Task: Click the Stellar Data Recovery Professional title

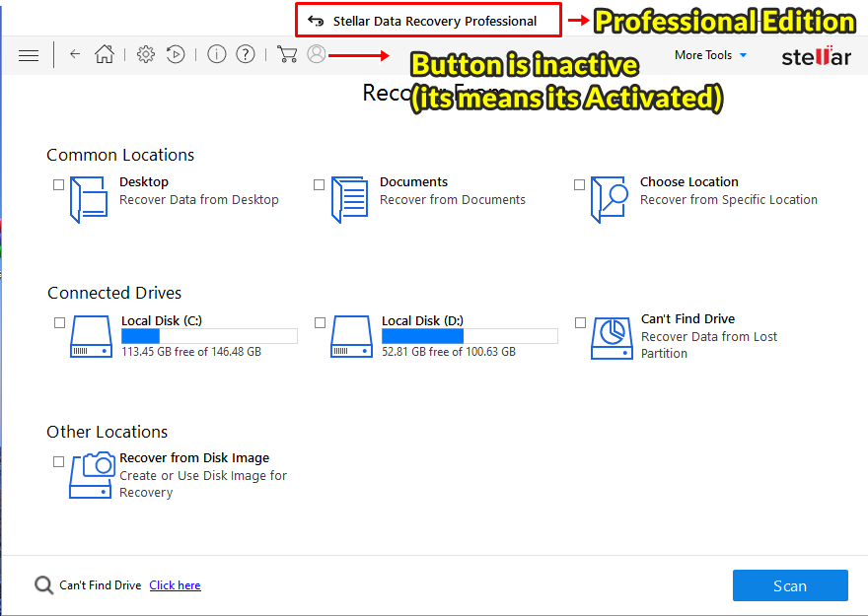Action: [x=435, y=21]
